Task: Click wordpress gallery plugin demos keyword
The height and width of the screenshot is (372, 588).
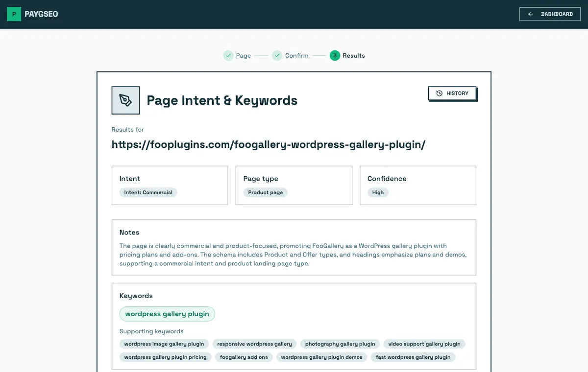Action: (x=322, y=357)
